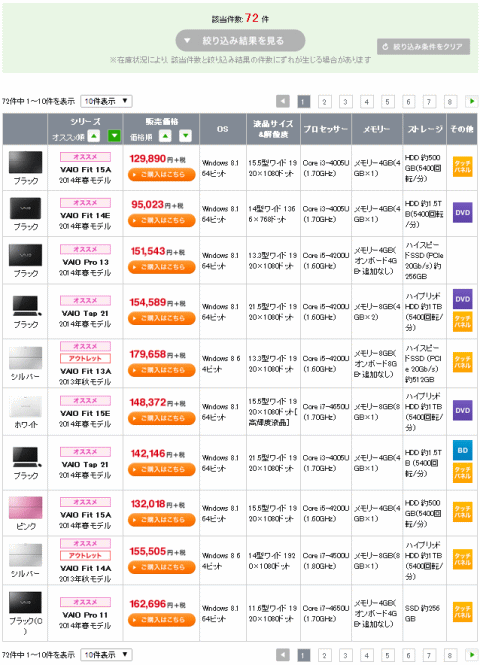Click ご購入はこちら for 142,146円 VAIO Tap 21

[x=162, y=469]
